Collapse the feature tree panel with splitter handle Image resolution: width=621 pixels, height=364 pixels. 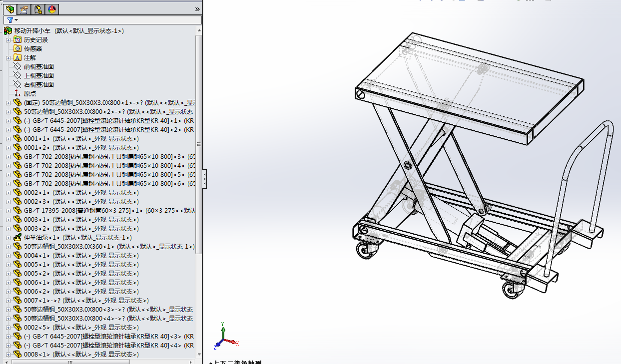[x=204, y=179]
